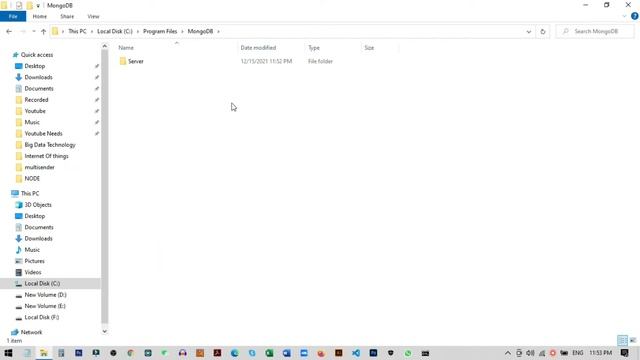Click Local Disk (C:) in breadcrumb

pos(115,31)
